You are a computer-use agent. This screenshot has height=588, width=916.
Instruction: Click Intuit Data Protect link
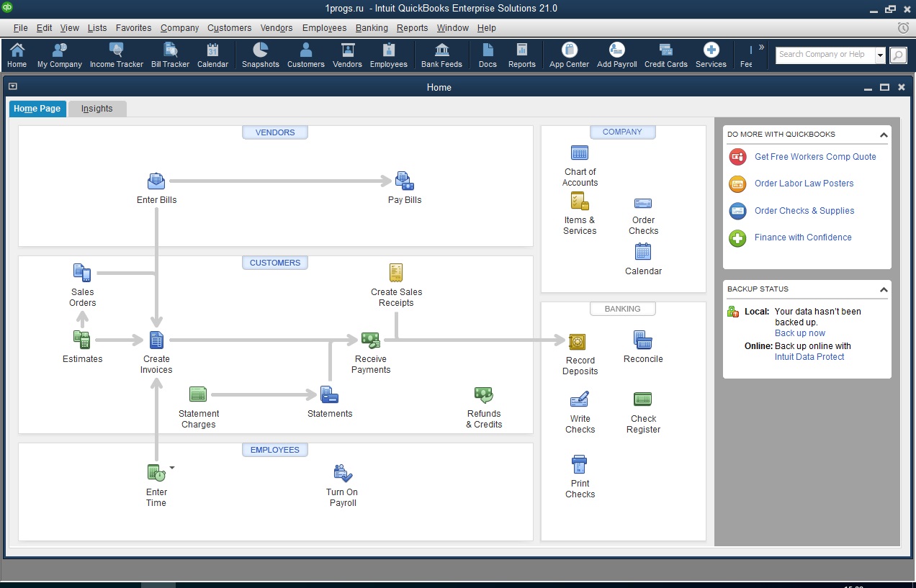(809, 357)
